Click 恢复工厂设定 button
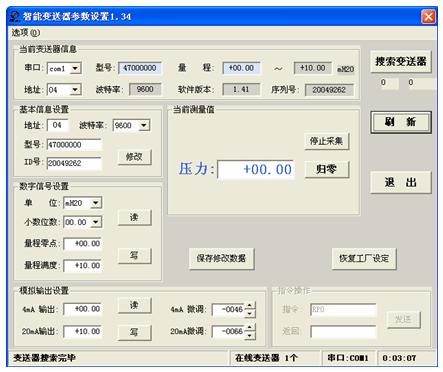The height and width of the screenshot is (372, 443). (364, 258)
